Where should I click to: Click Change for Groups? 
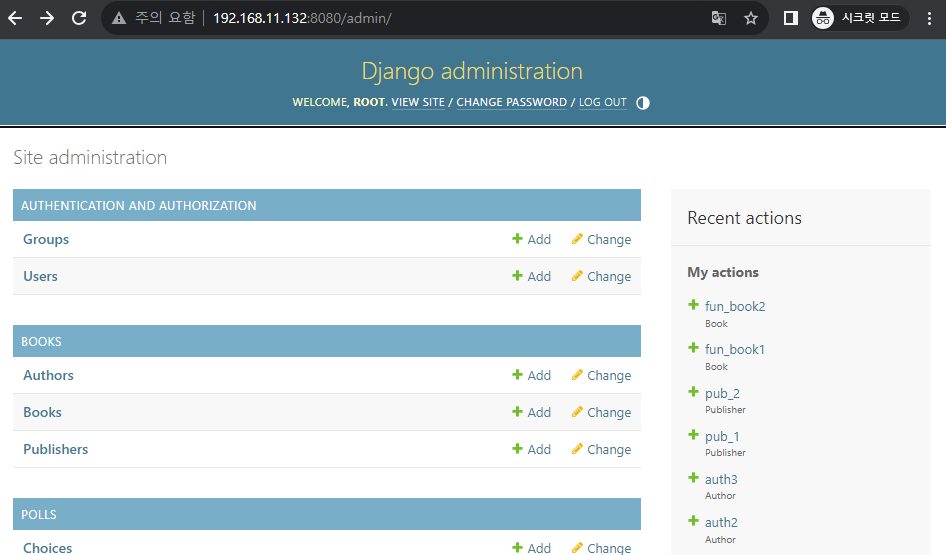(602, 239)
